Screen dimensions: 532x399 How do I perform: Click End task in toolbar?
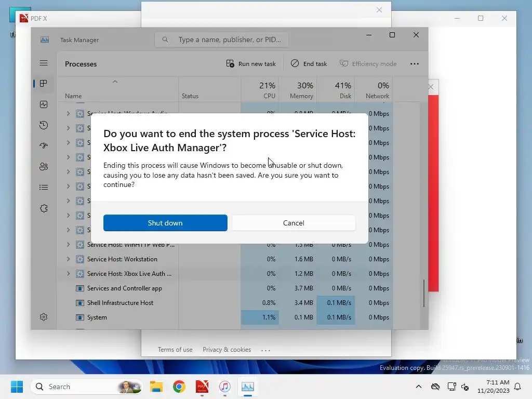click(x=309, y=64)
